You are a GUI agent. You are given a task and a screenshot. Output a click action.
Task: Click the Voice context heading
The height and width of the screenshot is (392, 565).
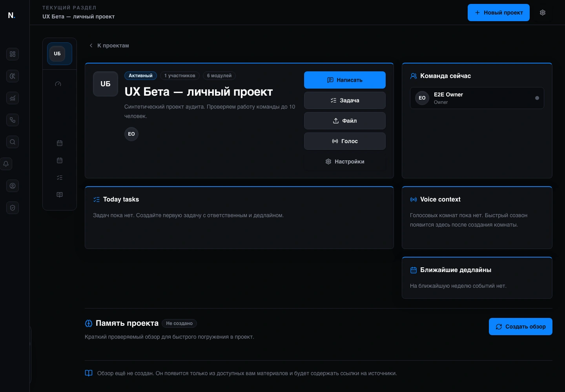click(x=440, y=200)
